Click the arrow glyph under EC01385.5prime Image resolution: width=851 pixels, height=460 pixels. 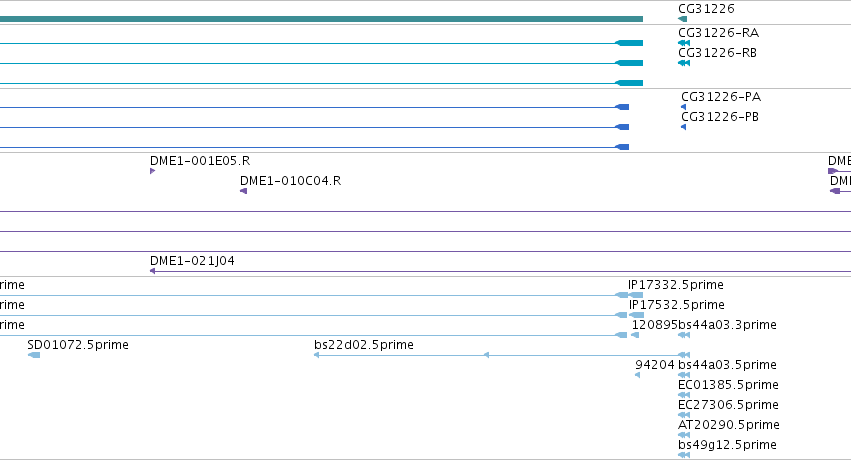pyautogui.click(x=684, y=395)
